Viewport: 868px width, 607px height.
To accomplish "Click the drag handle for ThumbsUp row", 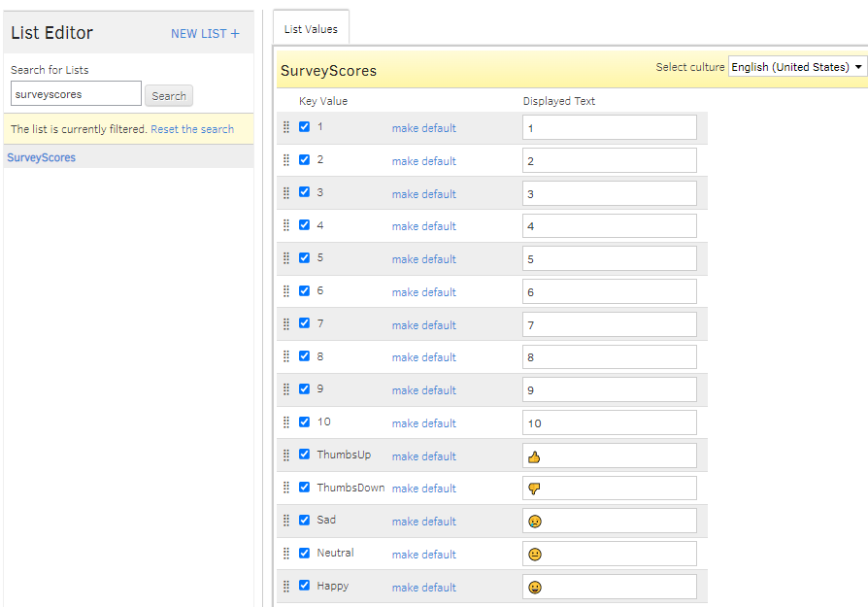I will pyautogui.click(x=285, y=455).
